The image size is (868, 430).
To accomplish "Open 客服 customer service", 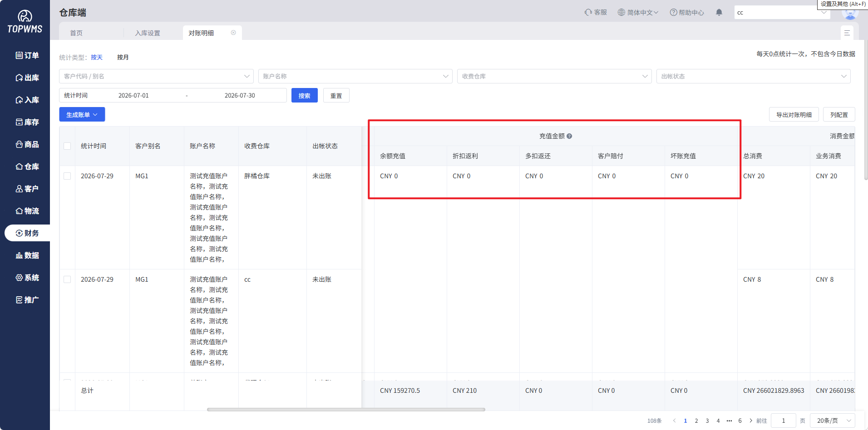I will 596,12.
